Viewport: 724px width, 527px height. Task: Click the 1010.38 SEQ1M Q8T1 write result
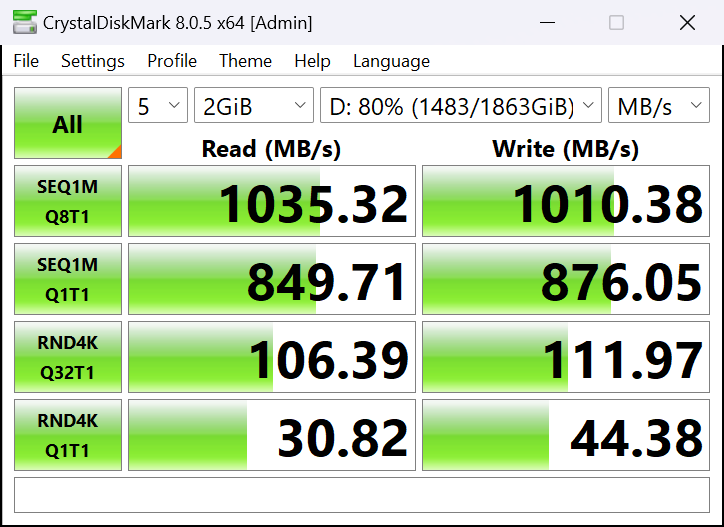(566, 201)
